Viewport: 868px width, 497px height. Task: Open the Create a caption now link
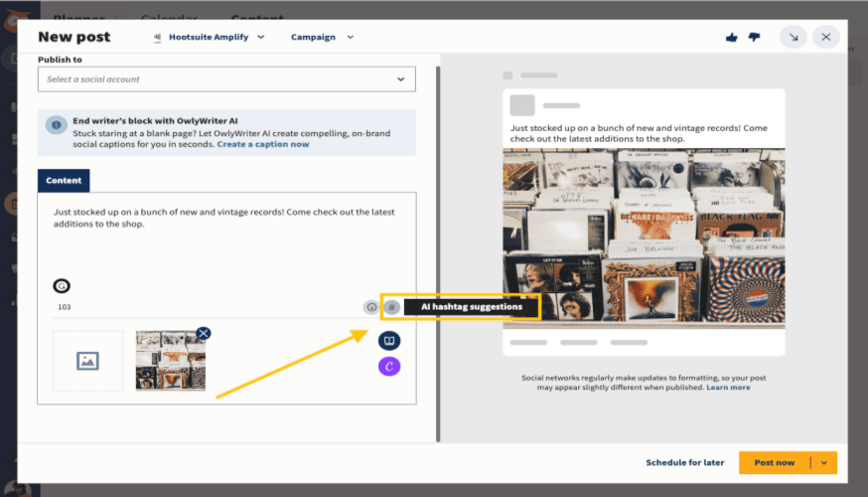click(x=263, y=144)
